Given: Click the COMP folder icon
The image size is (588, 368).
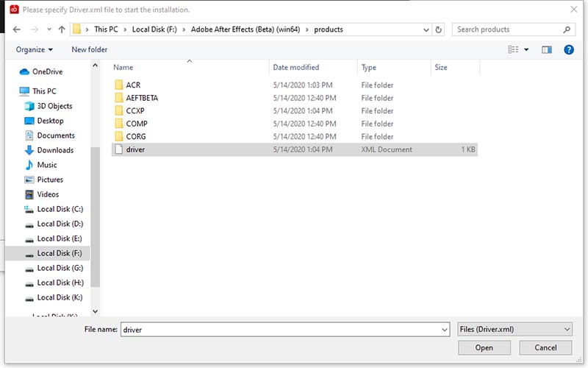Looking at the screenshot, I should [119, 124].
